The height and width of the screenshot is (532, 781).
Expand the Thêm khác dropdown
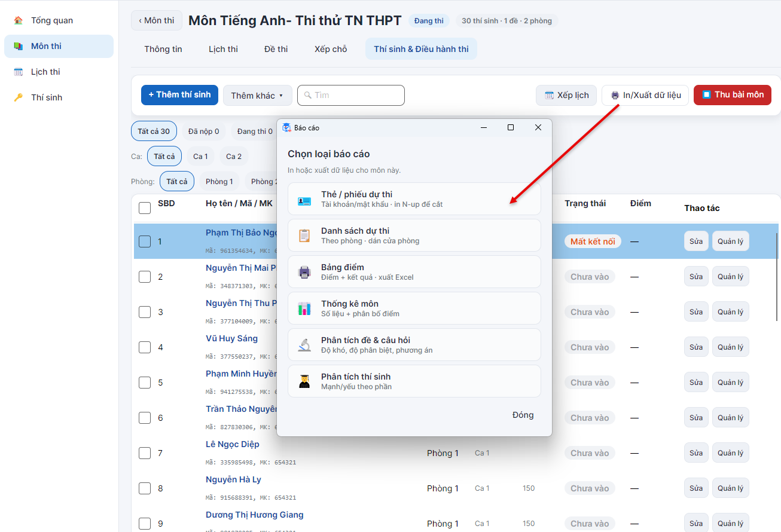258,96
